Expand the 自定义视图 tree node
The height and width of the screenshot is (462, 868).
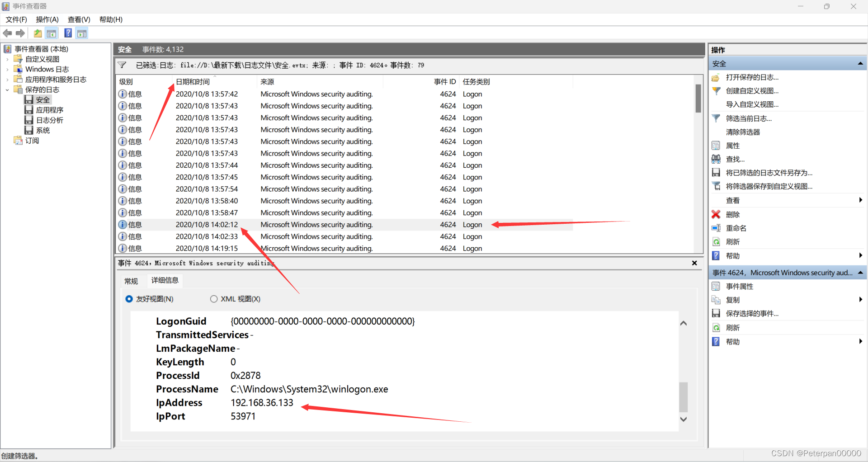7,59
